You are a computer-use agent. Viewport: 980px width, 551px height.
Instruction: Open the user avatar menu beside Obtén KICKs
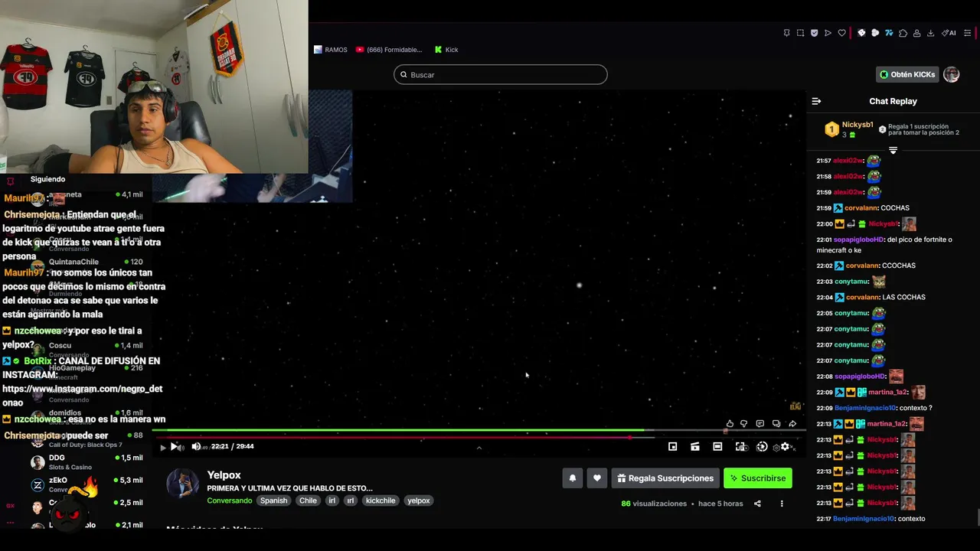pos(951,74)
